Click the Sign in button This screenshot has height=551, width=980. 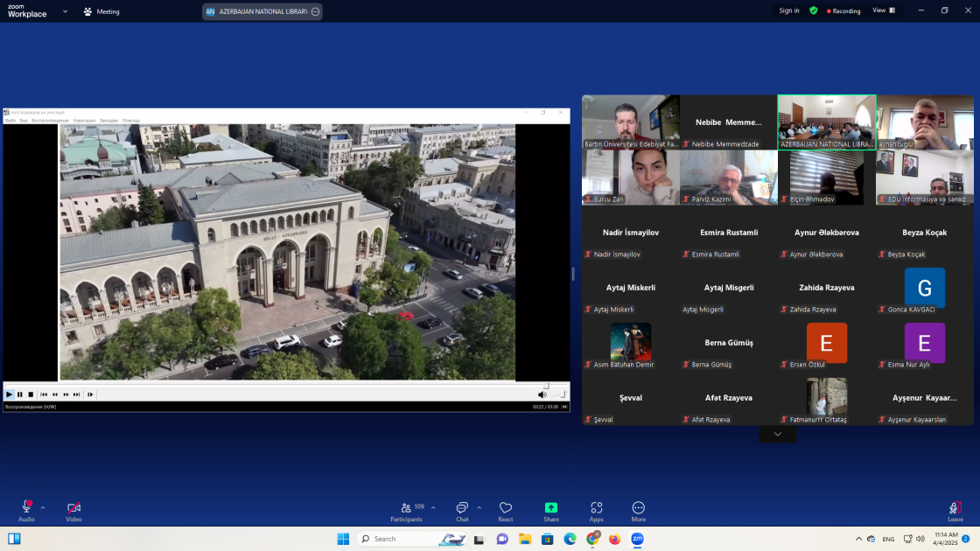[x=788, y=10]
